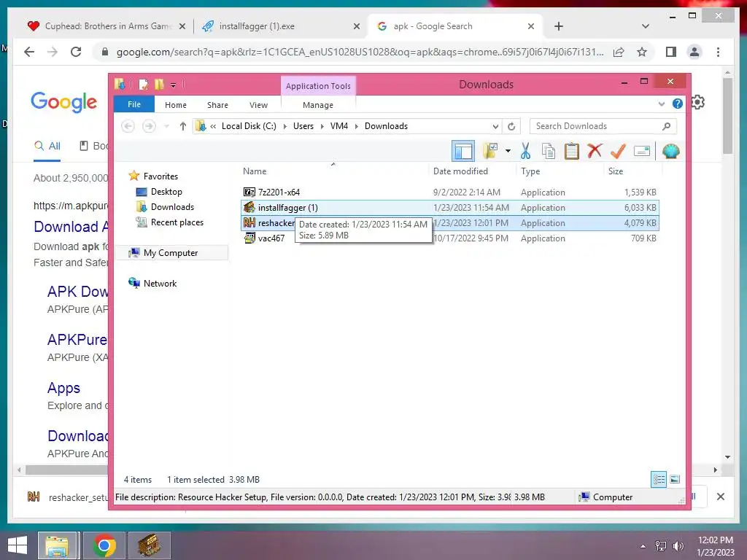Click the Paste clipboard icon
The height and width of the screenshot is (560, 747).
point(572,152)
